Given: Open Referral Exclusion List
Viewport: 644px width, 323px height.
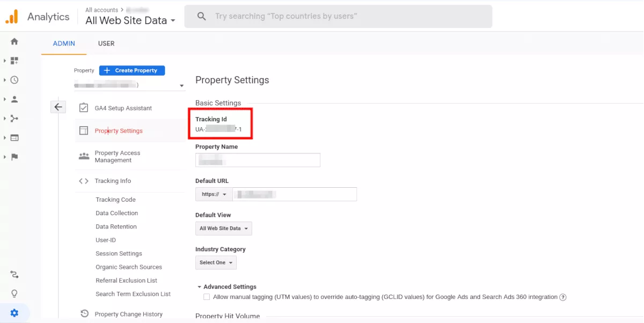Looking at the screenshot, I should [x=127, y=280].
